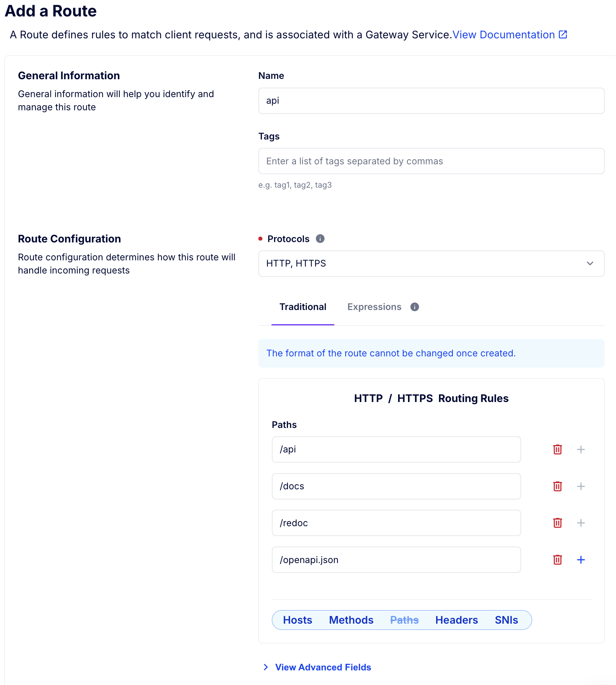
Task: Add Headers routing rule
Action: point(456,620)
